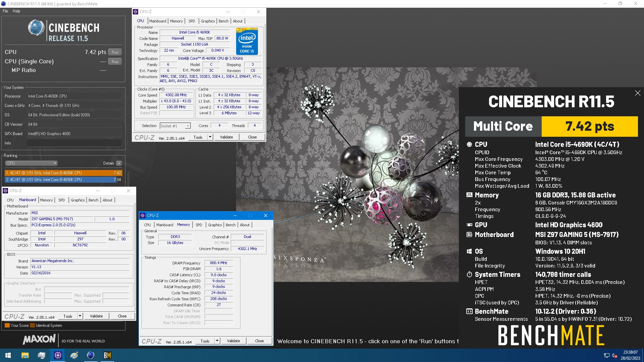
Task: Open Tools dropdown arrow in Memory window
Action: (x=217, y=341)
